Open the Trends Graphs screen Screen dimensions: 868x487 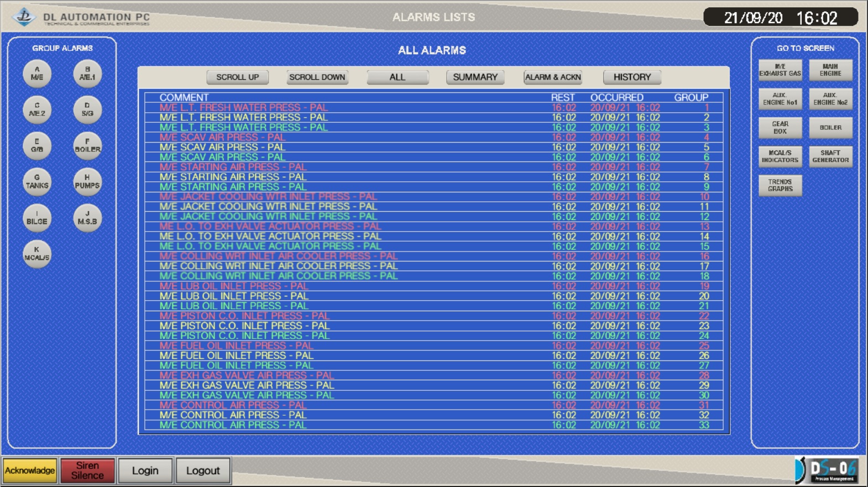click(x=780, y=185)
